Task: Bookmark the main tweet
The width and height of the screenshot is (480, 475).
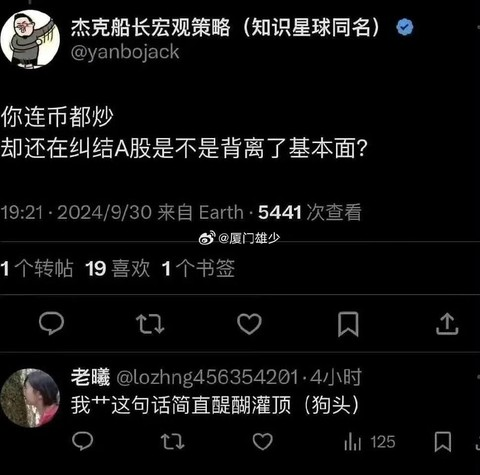Action: (x=348, y=324)
